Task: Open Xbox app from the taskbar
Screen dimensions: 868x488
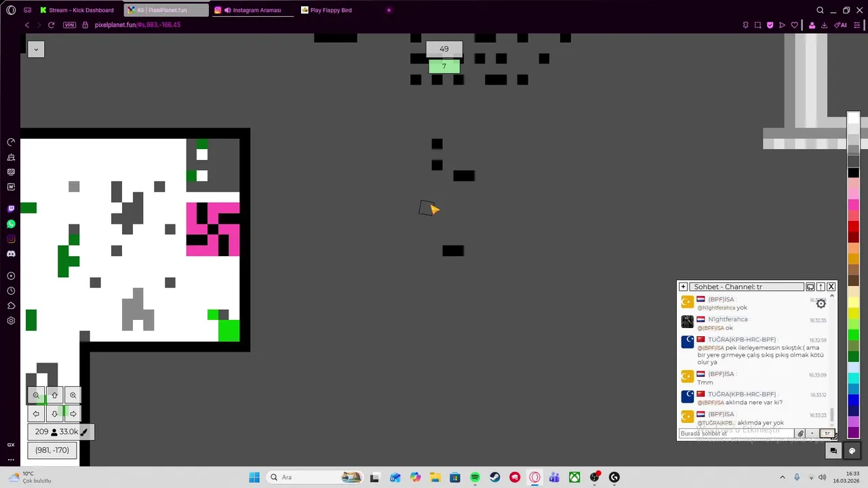Action: pos(574,477)
